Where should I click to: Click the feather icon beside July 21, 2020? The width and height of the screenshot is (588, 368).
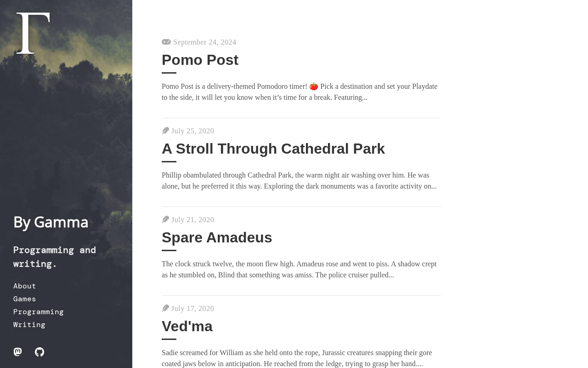(165, 219)
